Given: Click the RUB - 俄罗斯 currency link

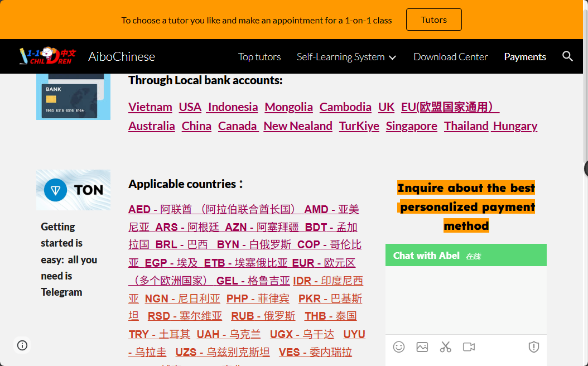Looking at the screenshot, I should coord(263,316).
